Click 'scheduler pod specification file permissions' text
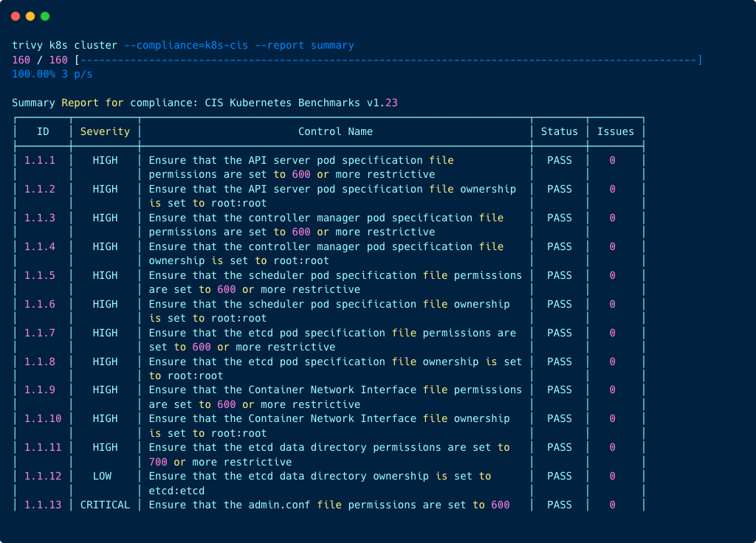756x543 pixels. tap(385, 276)
